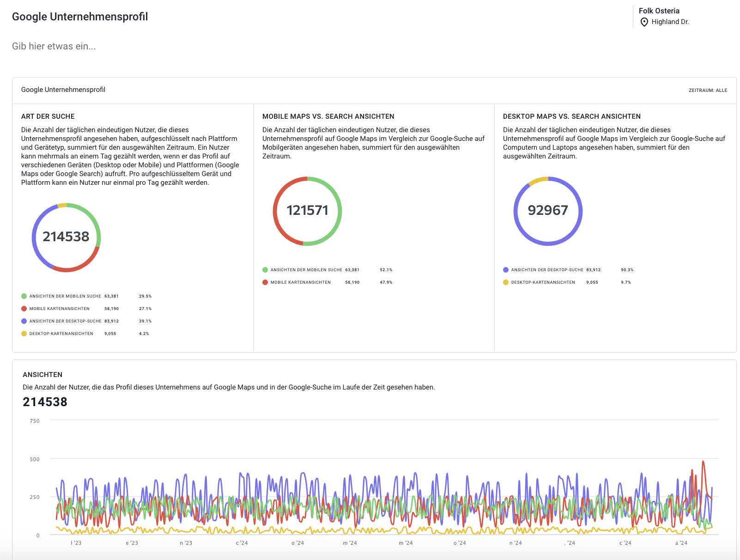Click the purple legend dot next to 90.3%
The height and width of the screenshot is (560, 740).
[506, 270]
